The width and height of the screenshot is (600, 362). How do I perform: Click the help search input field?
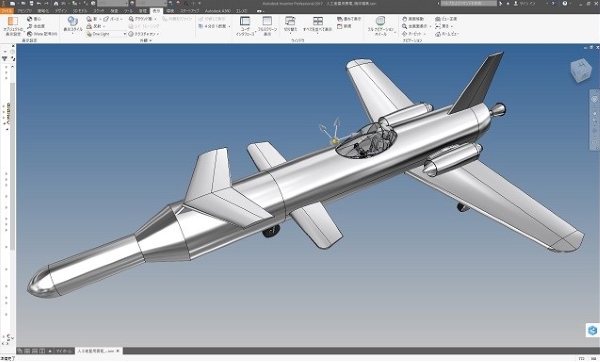469,3
